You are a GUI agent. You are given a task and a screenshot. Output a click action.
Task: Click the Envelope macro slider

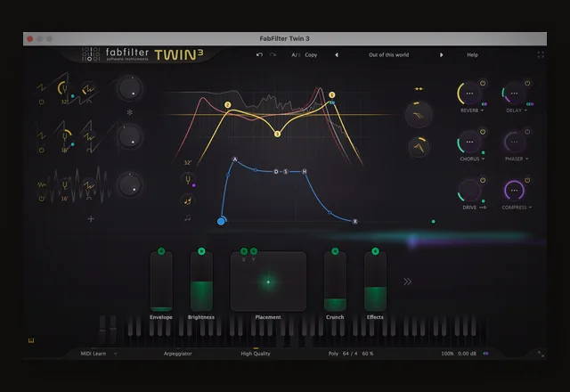point(161,282)
